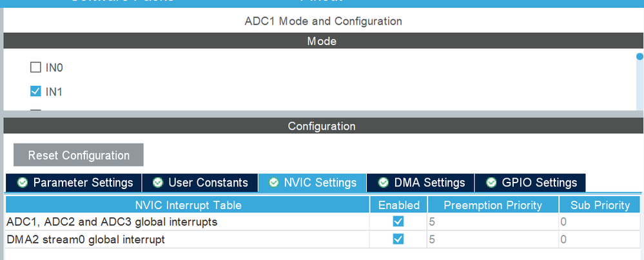Click the green check icon on DMA Settings tab
The width and height of the screenshot is (644, 260).
point(384,183)
